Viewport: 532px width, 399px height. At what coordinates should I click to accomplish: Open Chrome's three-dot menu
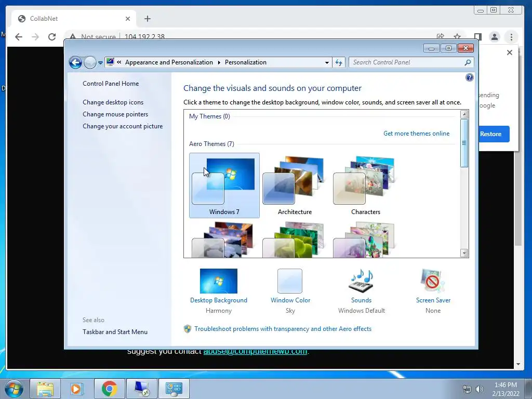point(511,37)
